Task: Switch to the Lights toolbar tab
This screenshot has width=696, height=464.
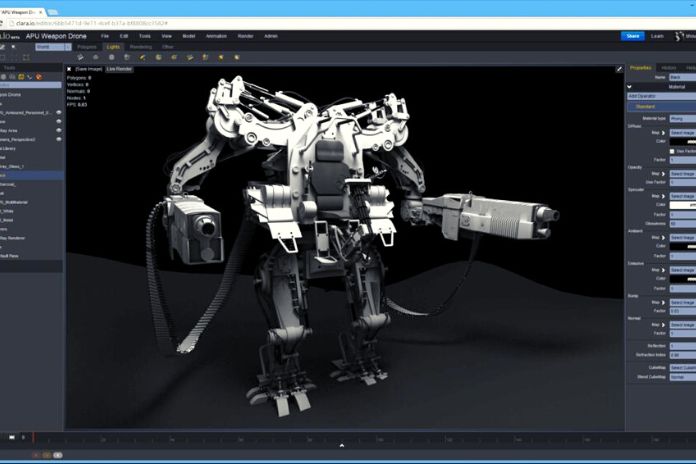Action: [x=113, y=47]
